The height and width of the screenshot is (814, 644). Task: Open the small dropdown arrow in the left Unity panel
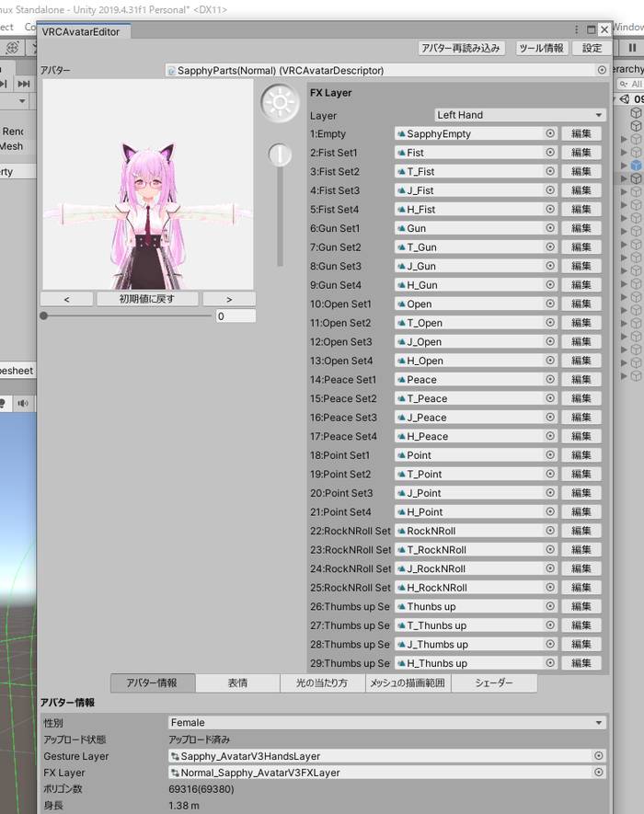(x=22, y=100)
